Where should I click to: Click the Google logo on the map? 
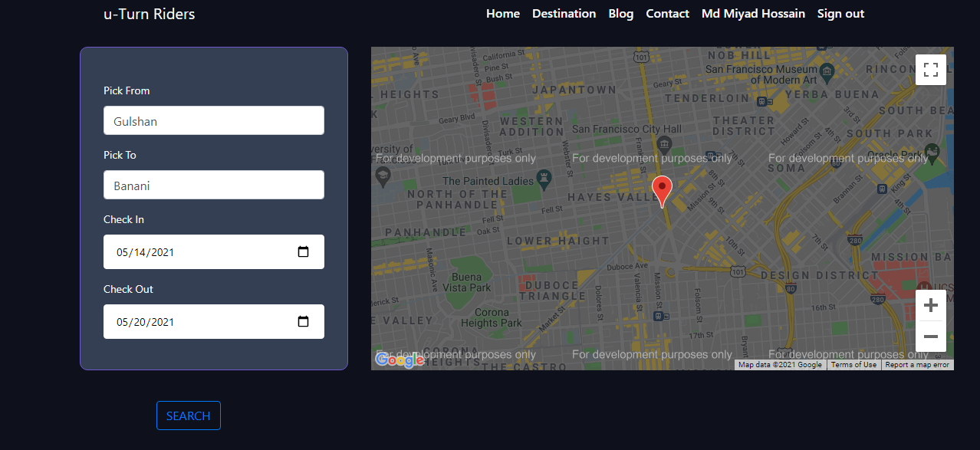[399, 360]
